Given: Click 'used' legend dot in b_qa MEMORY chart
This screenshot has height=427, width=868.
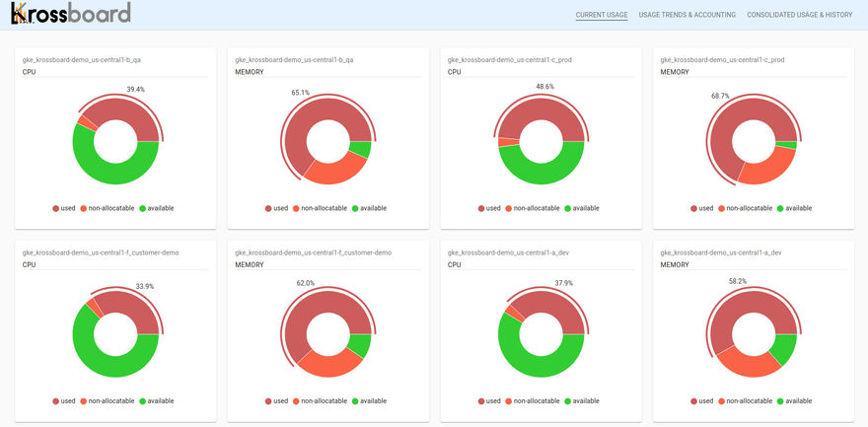Looking at the screenshot, I should tap(268, 208).
